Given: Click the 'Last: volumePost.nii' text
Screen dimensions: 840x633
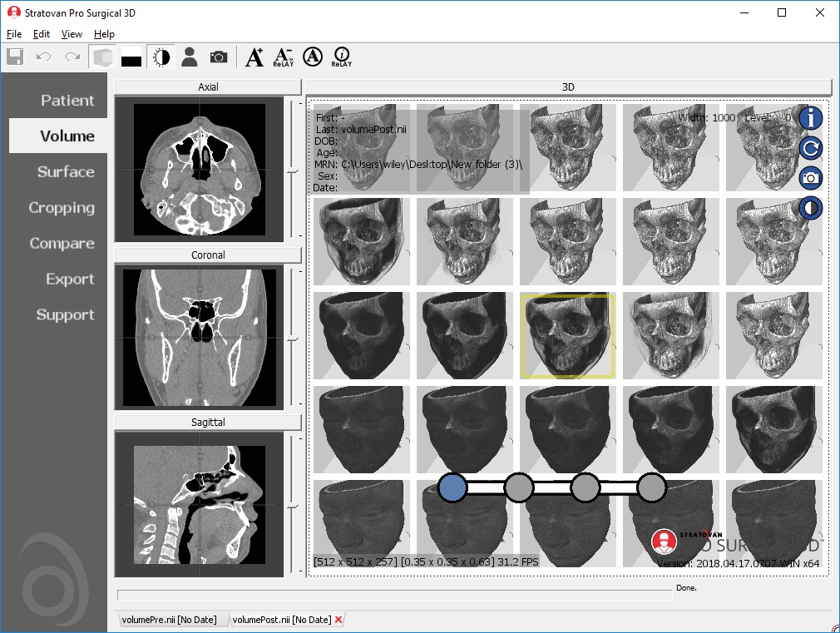Looking at the screenshot, I should pos(362,129).
